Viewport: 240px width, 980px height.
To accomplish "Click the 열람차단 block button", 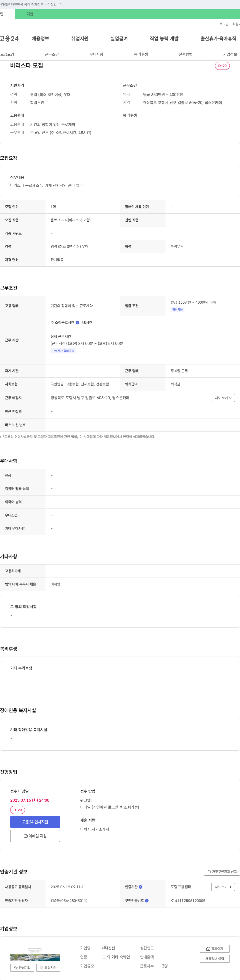I will [x=48, y=967].
